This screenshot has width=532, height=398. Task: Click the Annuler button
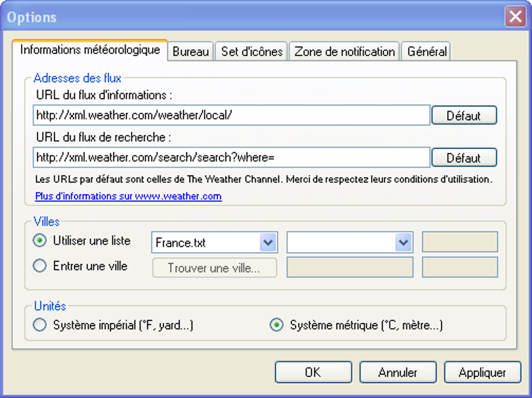click(397, 372)
